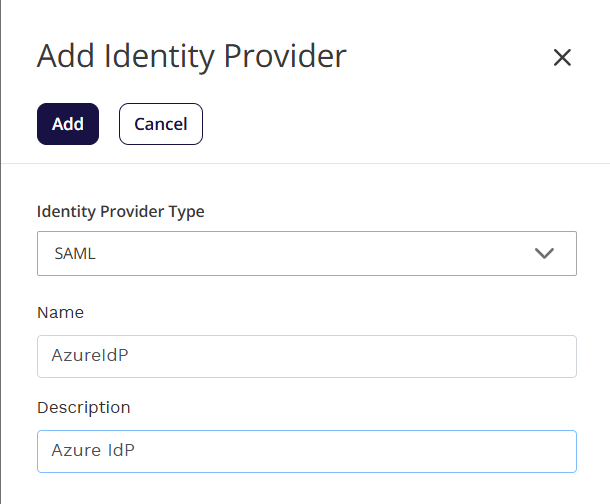Click the 'Identity Provider Type' label

click(121, 211)
